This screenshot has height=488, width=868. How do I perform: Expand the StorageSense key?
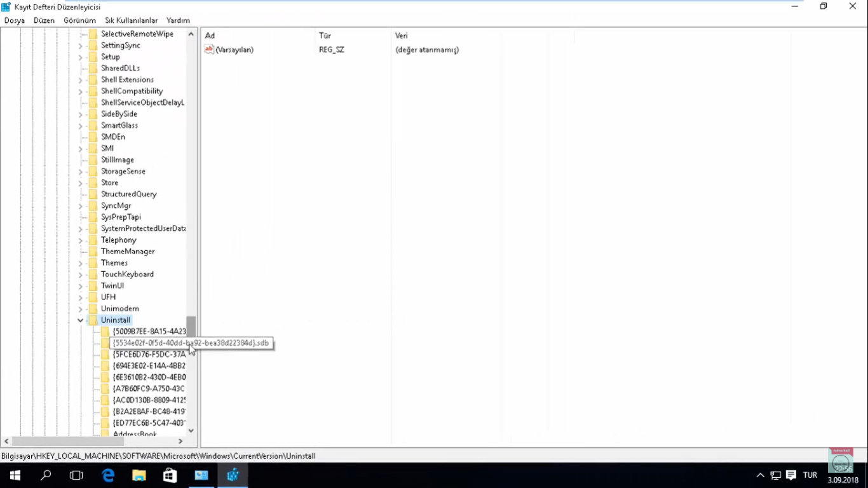click(81, 172)
